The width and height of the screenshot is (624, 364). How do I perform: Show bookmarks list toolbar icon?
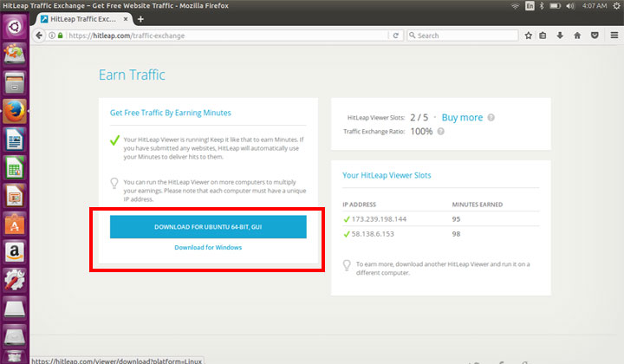point(543,36)
